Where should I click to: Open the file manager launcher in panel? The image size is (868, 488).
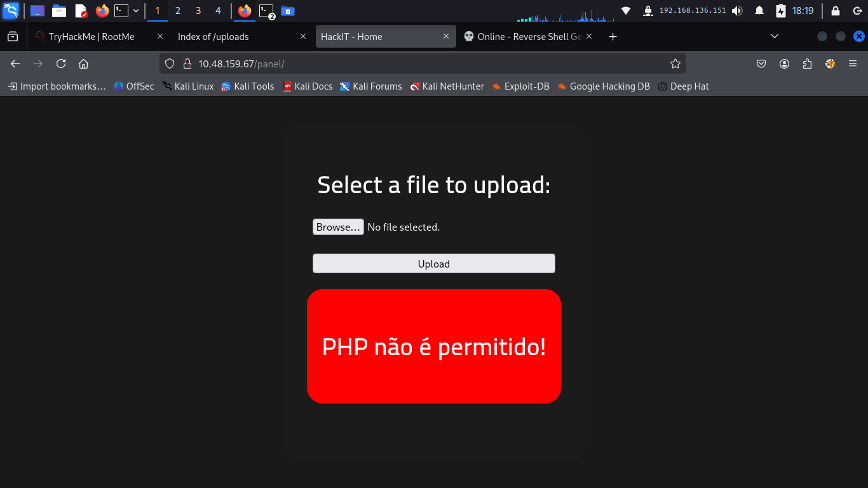(59, 11)
